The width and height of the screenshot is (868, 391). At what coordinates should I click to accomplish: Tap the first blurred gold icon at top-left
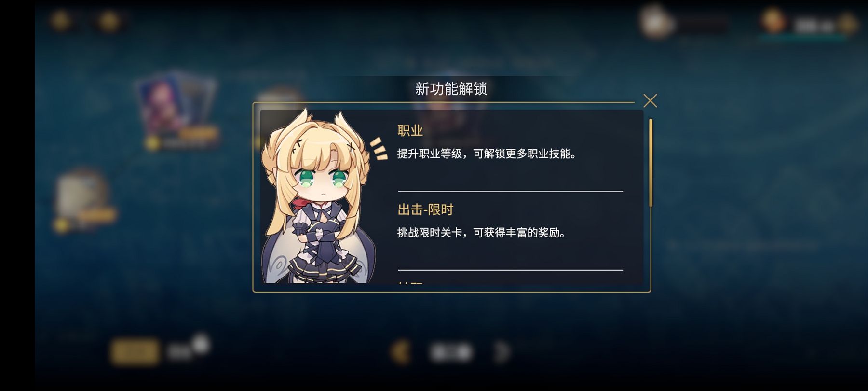61,21
